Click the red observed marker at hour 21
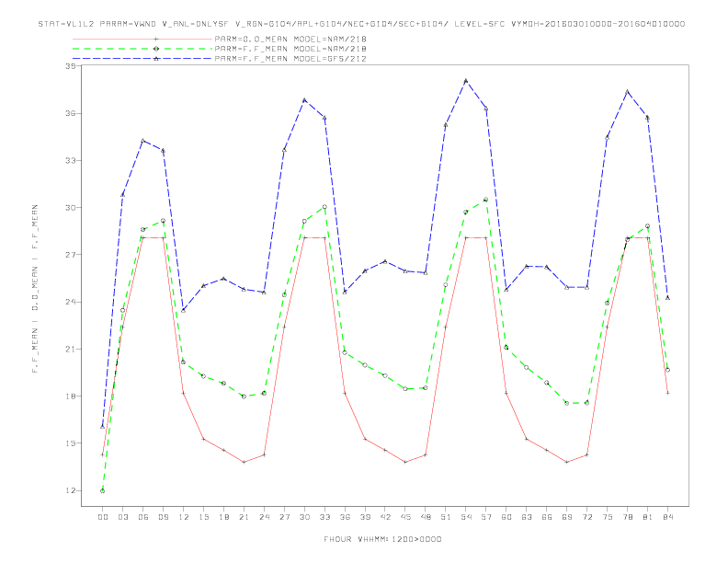Screen dimensions: 728x563 pyautogui.click(x=244, y=462)
